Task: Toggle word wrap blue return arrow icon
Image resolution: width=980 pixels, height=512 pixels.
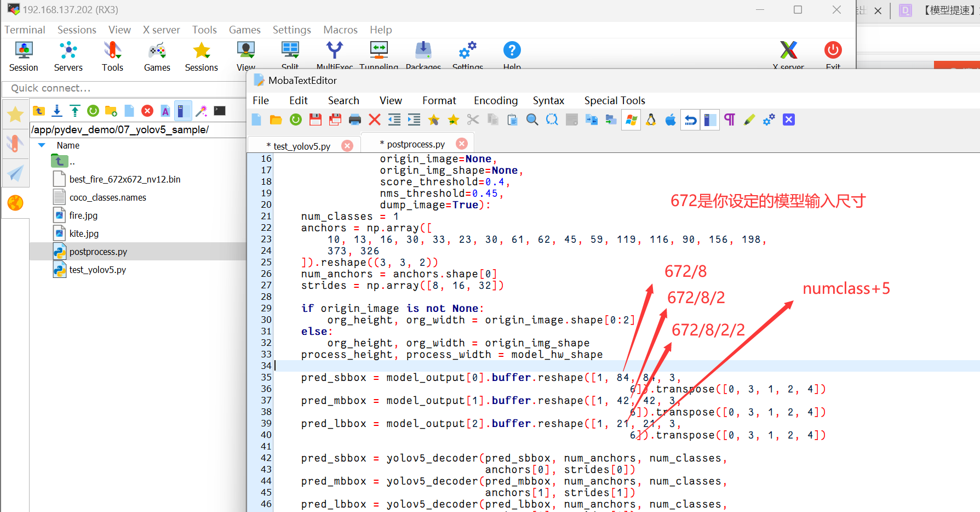Action: point(690,120)
